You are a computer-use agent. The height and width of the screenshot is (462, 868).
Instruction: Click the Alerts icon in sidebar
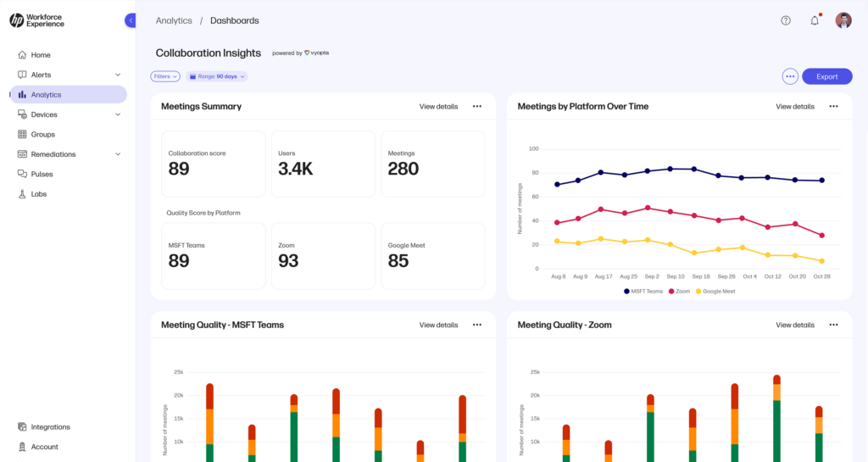click(22, 75)
